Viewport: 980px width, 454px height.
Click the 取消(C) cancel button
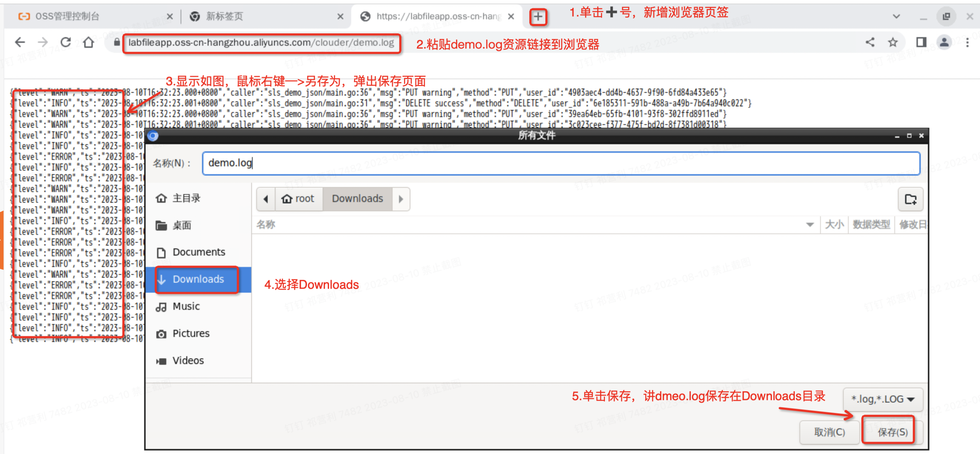pyautogui.click(x=829, y=432)
